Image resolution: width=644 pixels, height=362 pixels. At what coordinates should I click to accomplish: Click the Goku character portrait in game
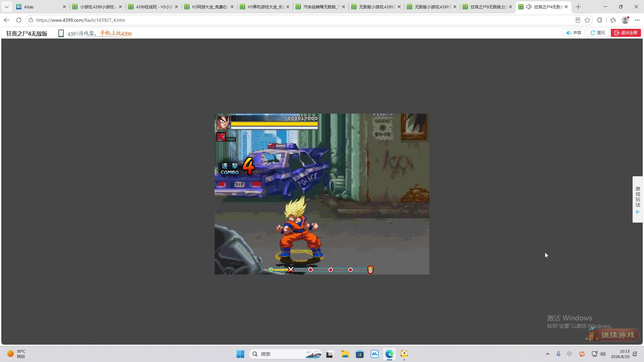click(x=223, y=123)
